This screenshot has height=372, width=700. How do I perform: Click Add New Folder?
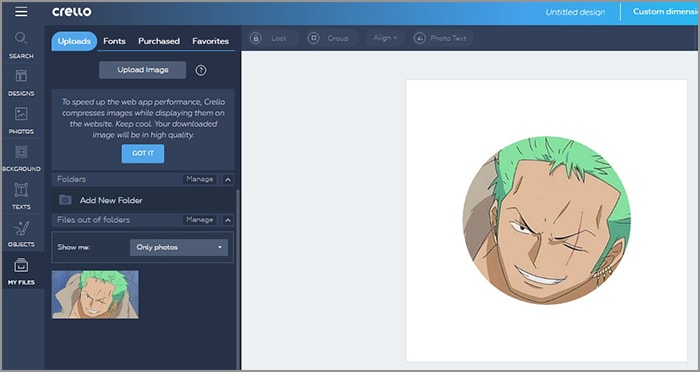tap(111, 201)
